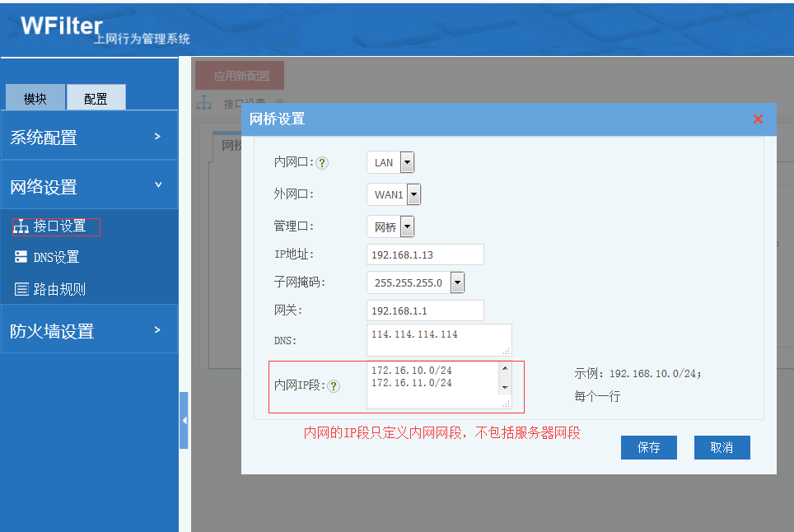
Task: Click the DNS设置 server icon in sidebar
Action: pos(21,257)
